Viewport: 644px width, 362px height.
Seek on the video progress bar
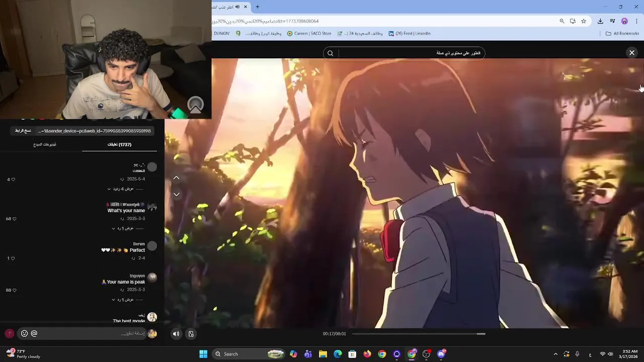tap(419, 334)
